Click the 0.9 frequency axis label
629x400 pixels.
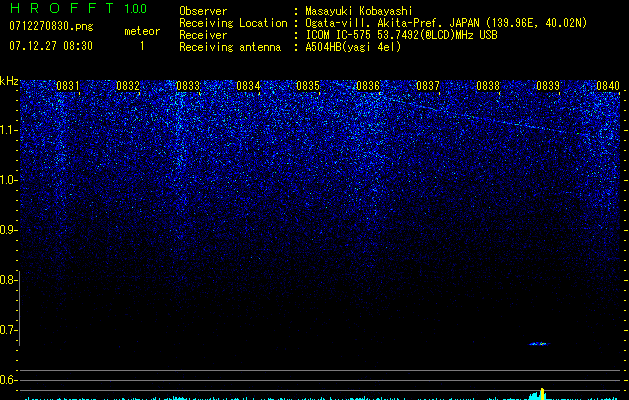(x=8, y=230)
